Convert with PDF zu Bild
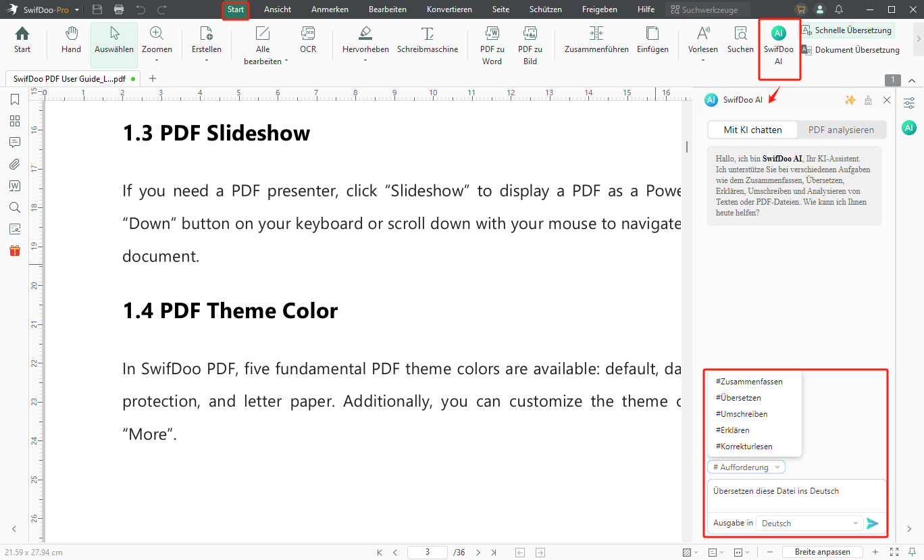 (530, 45)
